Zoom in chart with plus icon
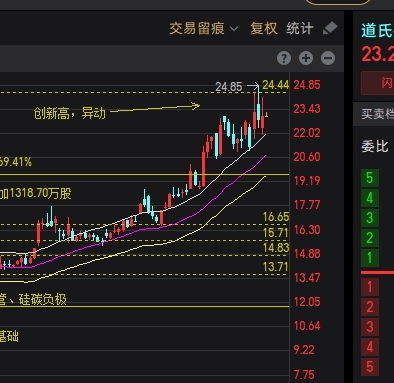Screen dimensions: 394x383 coord(306,58)
